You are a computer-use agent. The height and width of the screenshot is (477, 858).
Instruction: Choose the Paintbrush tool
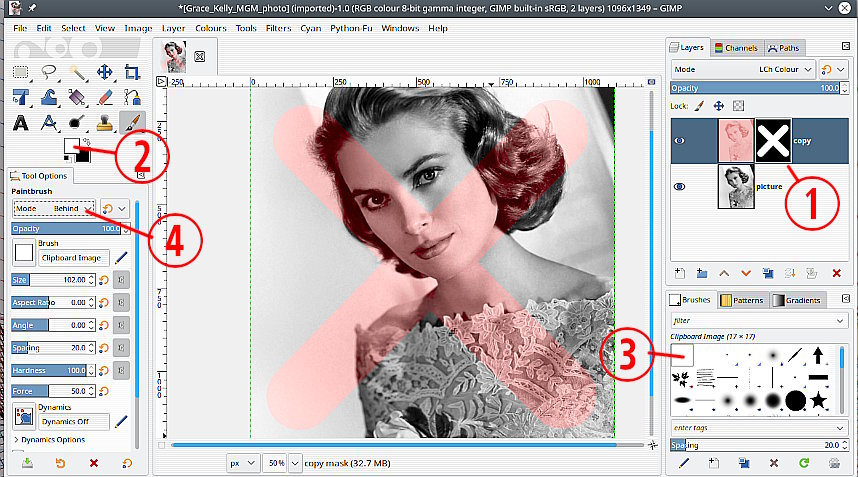coord(131,123)
